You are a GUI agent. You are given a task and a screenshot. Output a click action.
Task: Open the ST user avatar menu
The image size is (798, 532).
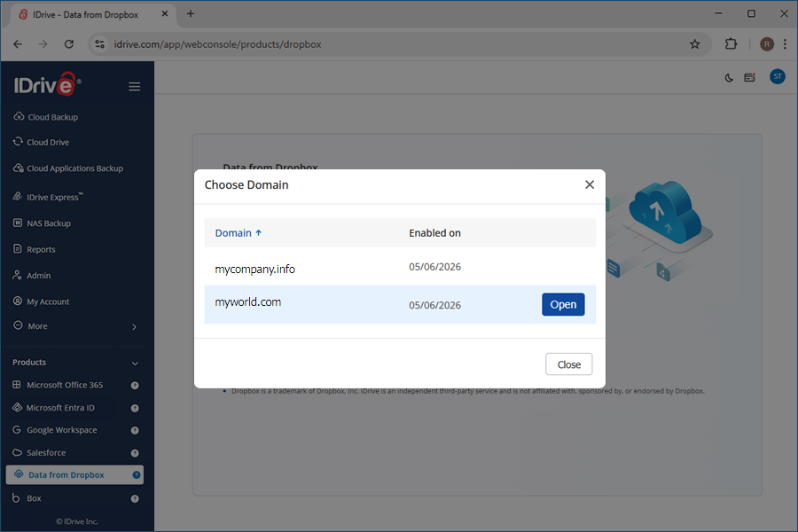(777, 77)
